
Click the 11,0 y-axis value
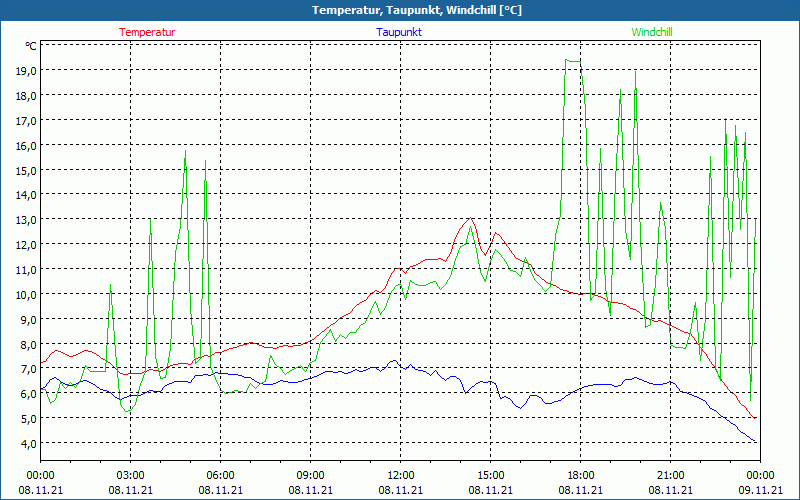(26, 270)
